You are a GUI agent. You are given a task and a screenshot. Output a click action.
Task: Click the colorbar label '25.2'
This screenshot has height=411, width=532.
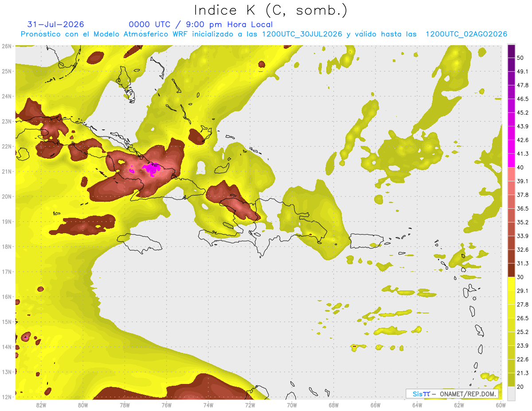pos(522,332)
